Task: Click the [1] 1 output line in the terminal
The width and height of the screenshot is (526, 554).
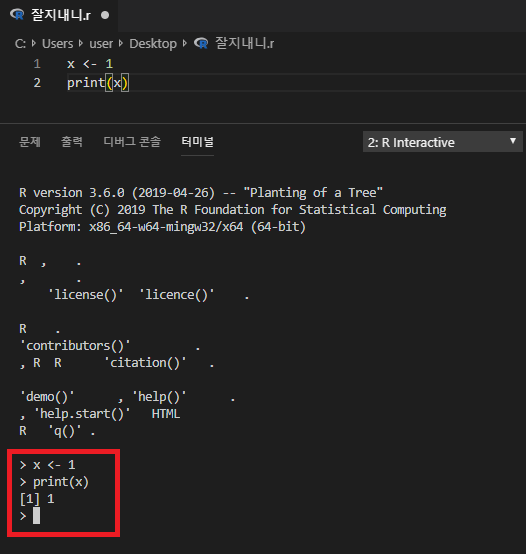Action: pyautogui.click(x=37, y=499)
